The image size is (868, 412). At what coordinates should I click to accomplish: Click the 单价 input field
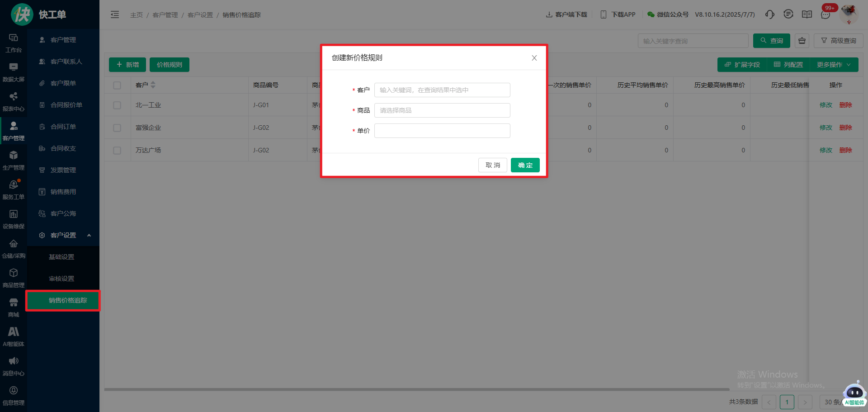[442, 131]
